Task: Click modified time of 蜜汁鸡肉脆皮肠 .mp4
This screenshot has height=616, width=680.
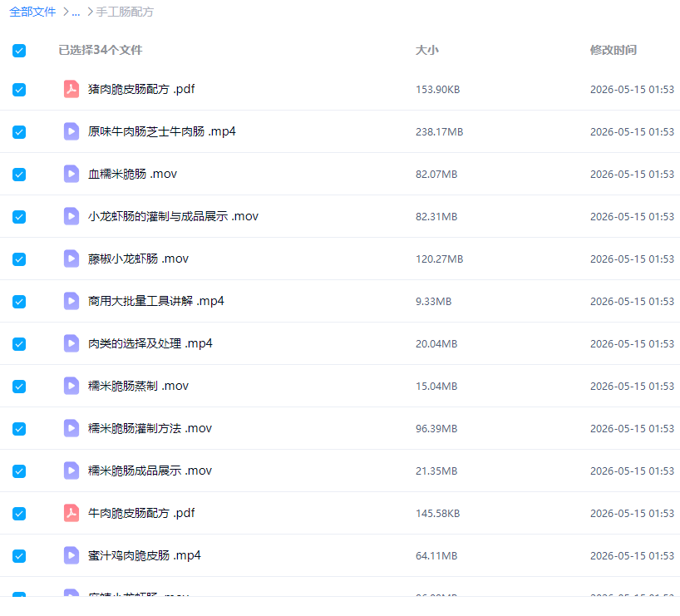Action: point(632,555)
